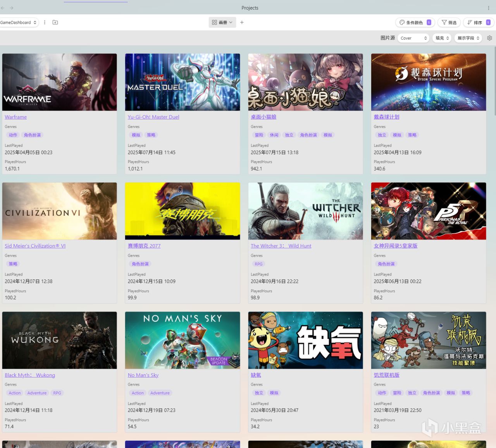
Task: Click the played hours value 86.2
Action: pos(378,298)
